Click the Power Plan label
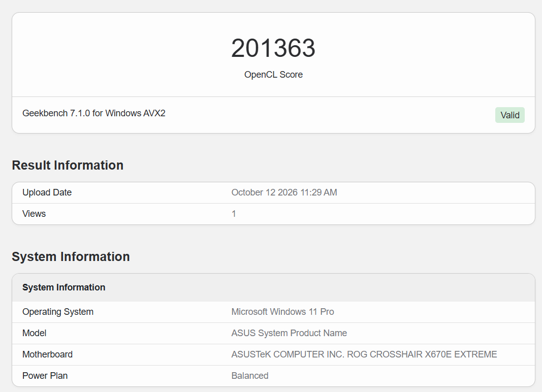 45,376
